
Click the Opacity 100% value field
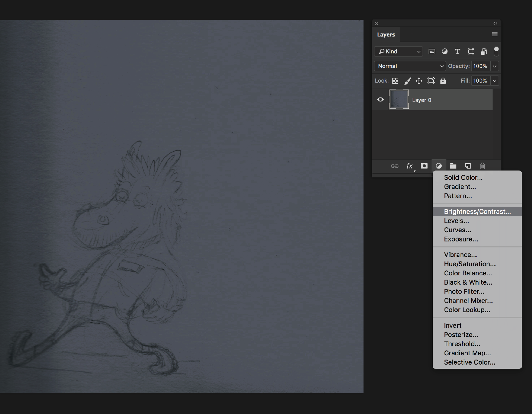point(480,66)
